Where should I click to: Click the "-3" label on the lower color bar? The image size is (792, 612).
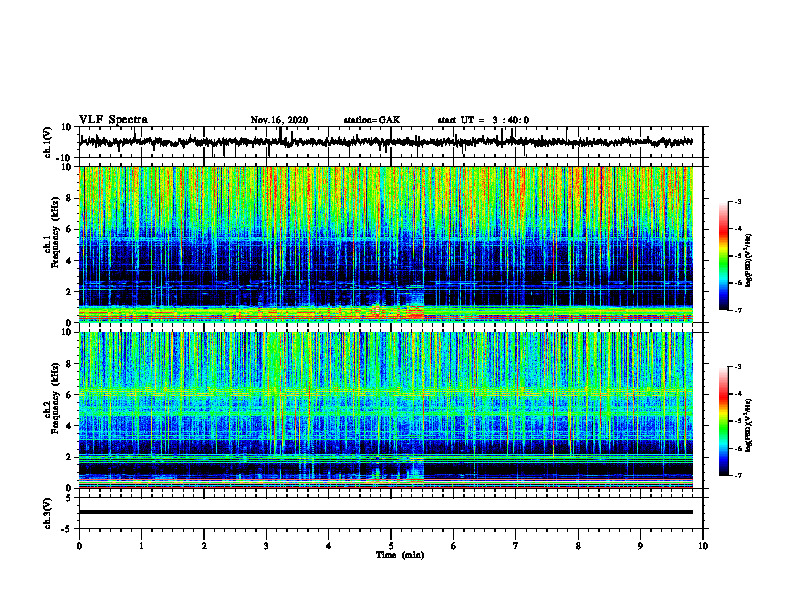tap(738, 367)
